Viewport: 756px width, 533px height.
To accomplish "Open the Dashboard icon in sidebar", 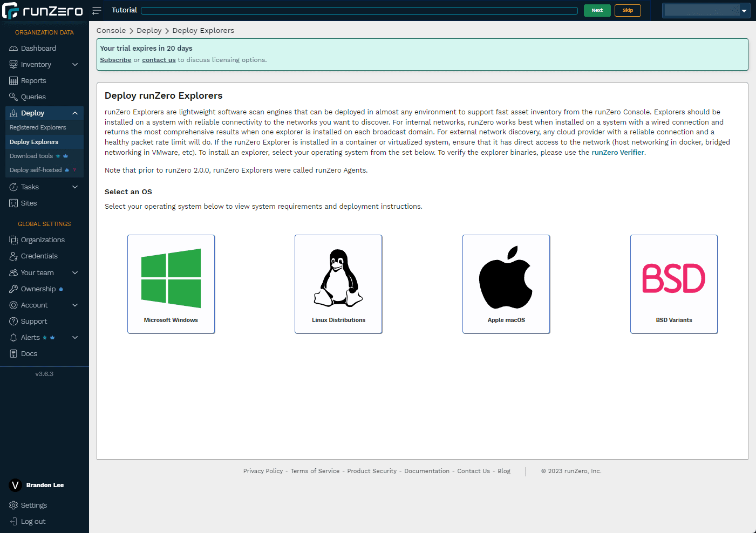I will pyautogui.click(x=13, y=49).
